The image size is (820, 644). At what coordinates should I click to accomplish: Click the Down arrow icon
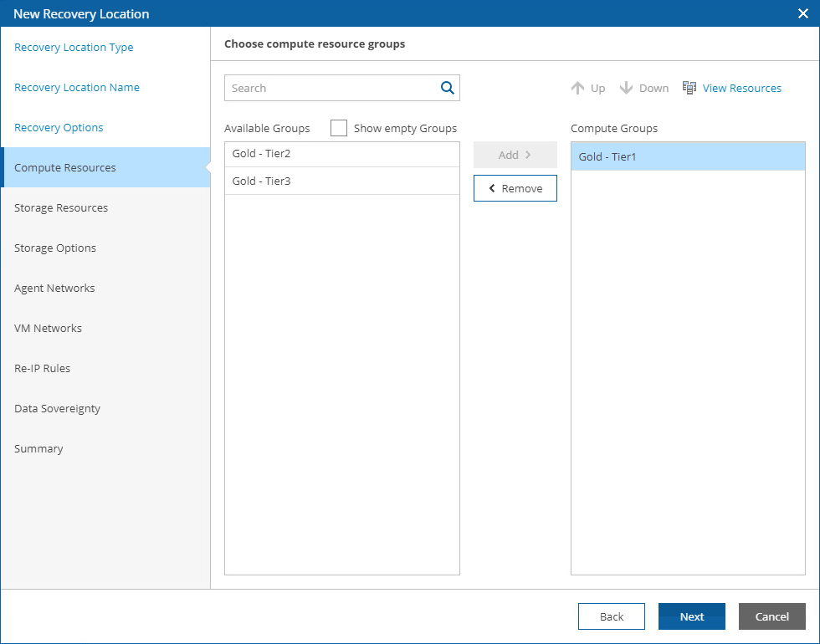[x=626, y=88]
